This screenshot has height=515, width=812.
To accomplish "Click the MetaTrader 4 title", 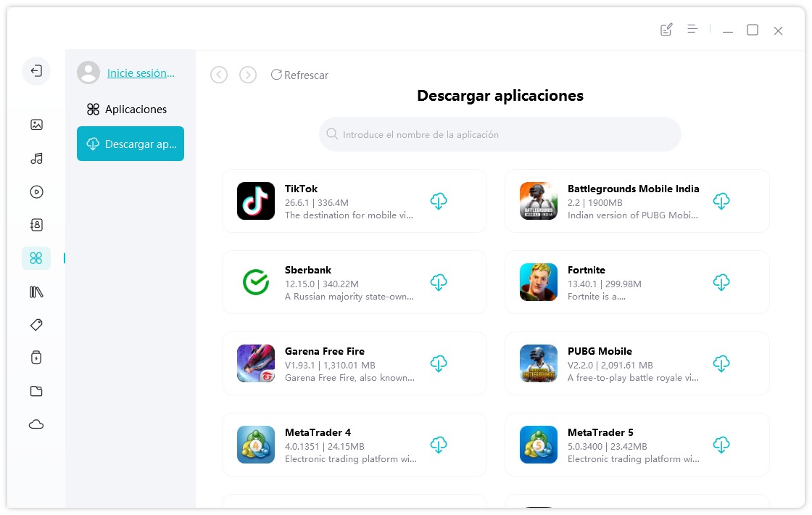I will point(318,432).
